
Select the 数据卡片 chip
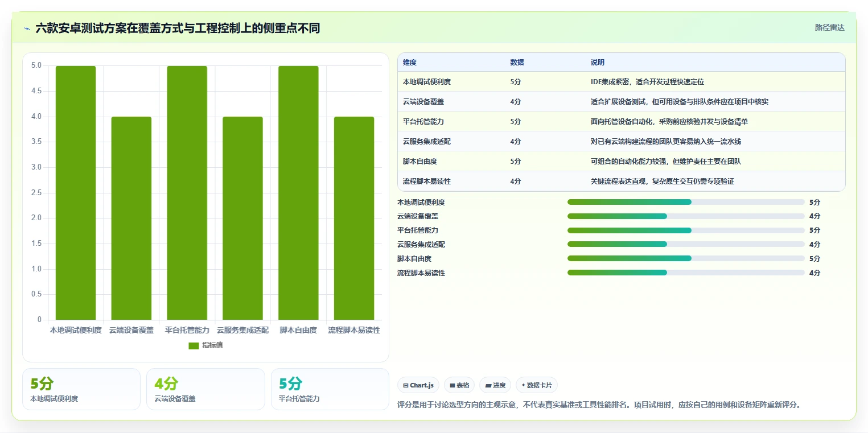[x=537, y=385]
